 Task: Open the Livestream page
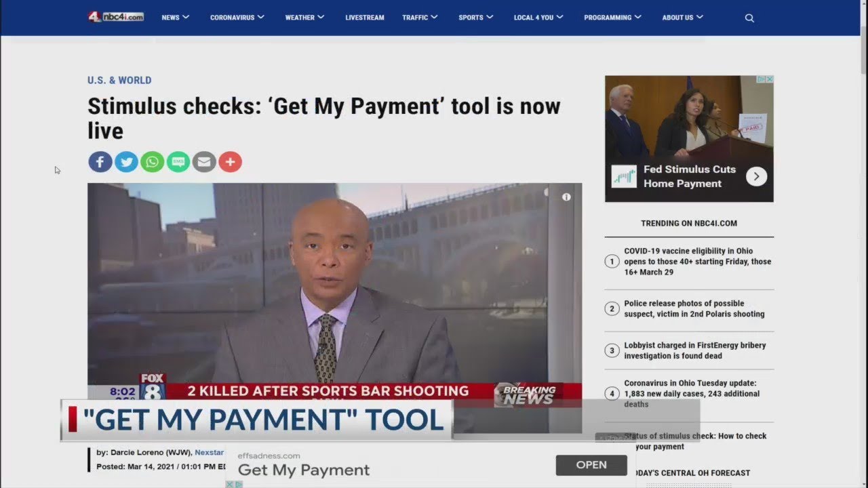pyautogui.click(x=365, y=18)
